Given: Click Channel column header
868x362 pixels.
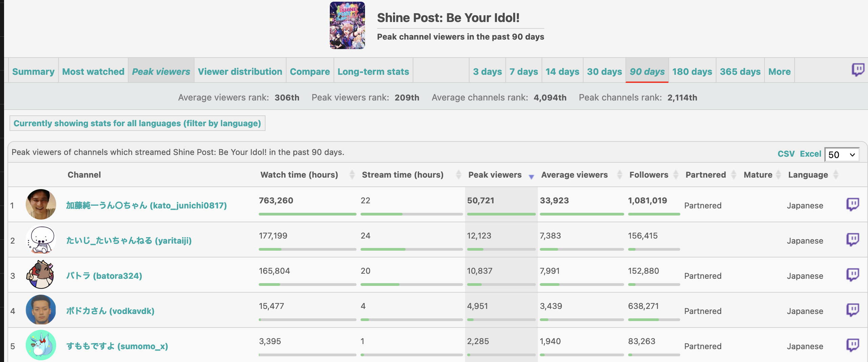Looking at the screenshot, I should 84,175.
